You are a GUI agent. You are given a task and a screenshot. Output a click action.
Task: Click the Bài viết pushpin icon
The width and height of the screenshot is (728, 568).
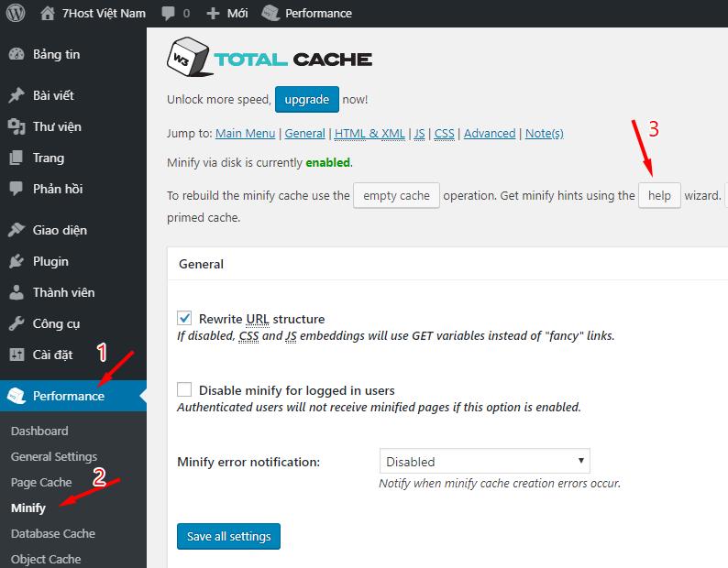pyautogui.click(x=17, y=95)
